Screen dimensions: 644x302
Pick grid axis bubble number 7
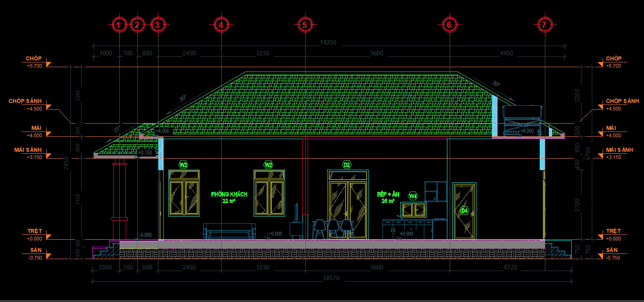coord(544,25)
